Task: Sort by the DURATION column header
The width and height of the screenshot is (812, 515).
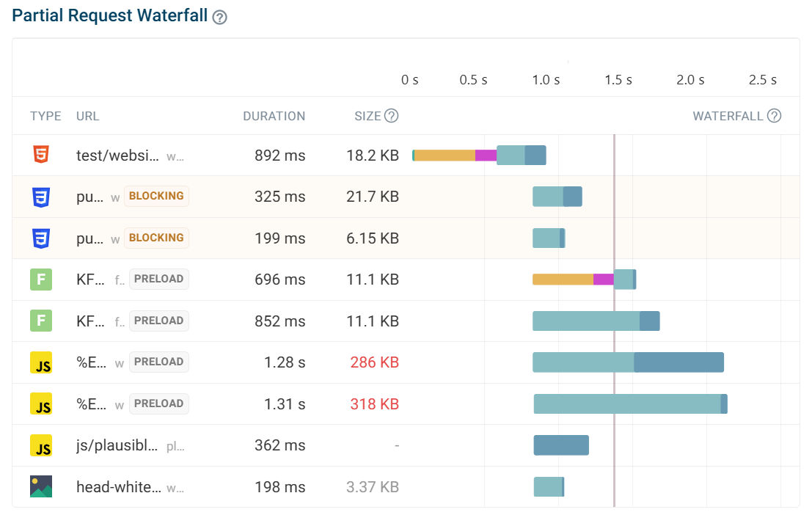Action: click(x=274, y=116)
